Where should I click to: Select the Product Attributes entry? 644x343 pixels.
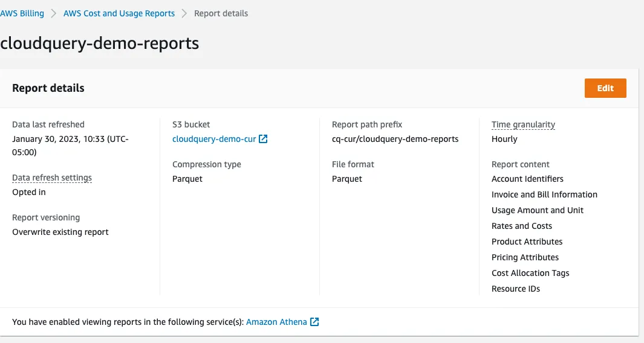point(527,242)
